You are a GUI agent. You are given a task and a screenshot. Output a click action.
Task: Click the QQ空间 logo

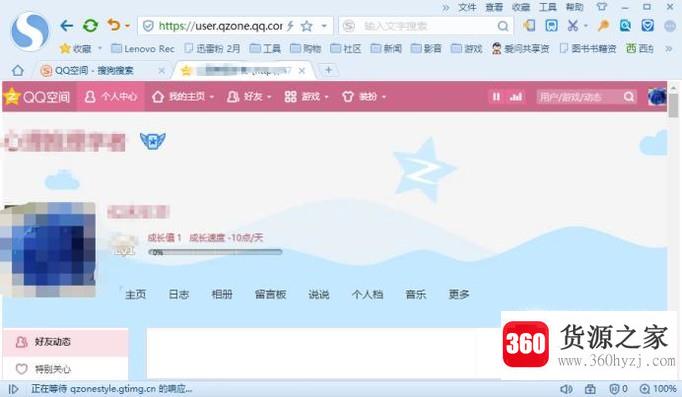(x=37, y=97)
